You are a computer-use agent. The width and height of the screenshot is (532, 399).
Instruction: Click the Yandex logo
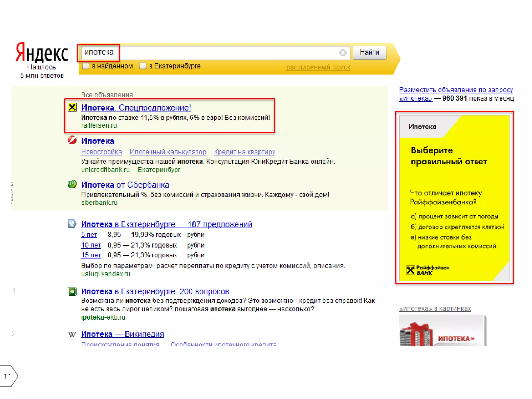42,53
